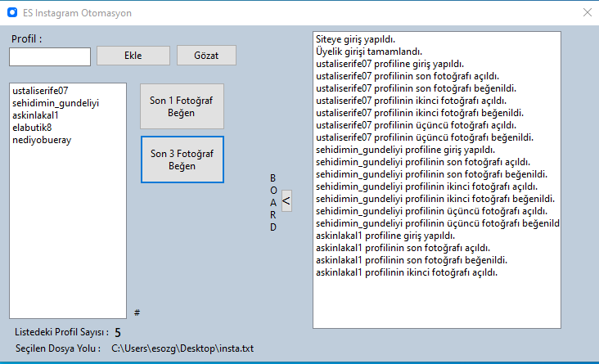599x364 pixels.
Task: Click log 'ustaliserife07 profilinin son fotoğrafı beğenildi.'
Action: pyautogui.click(x=416, y=88)
